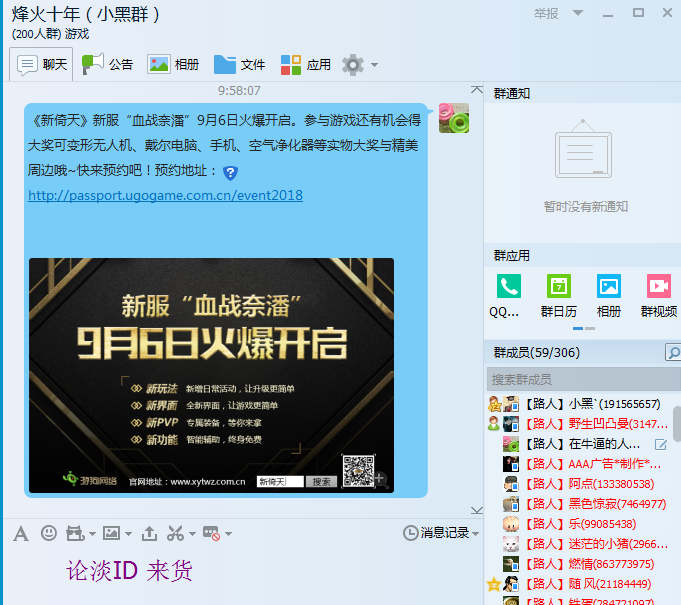Viewport: 681px width, 605px height.
Task: Click the group settings gear icon
Action: (x=353, y=65)
